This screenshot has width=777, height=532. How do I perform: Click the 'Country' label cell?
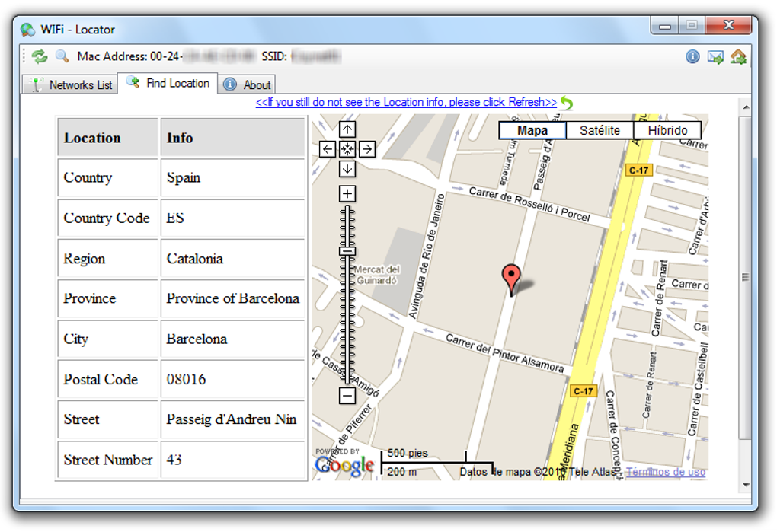coord(107,177)
